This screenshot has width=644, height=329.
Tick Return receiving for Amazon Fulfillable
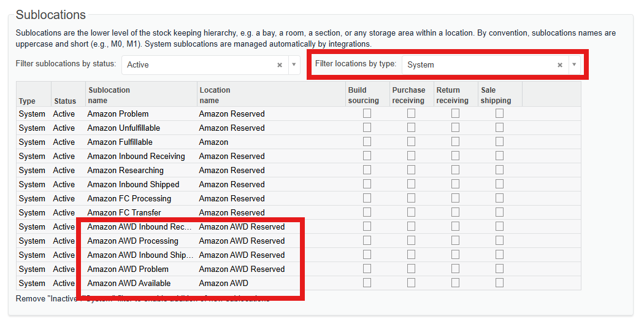(456, 141)
